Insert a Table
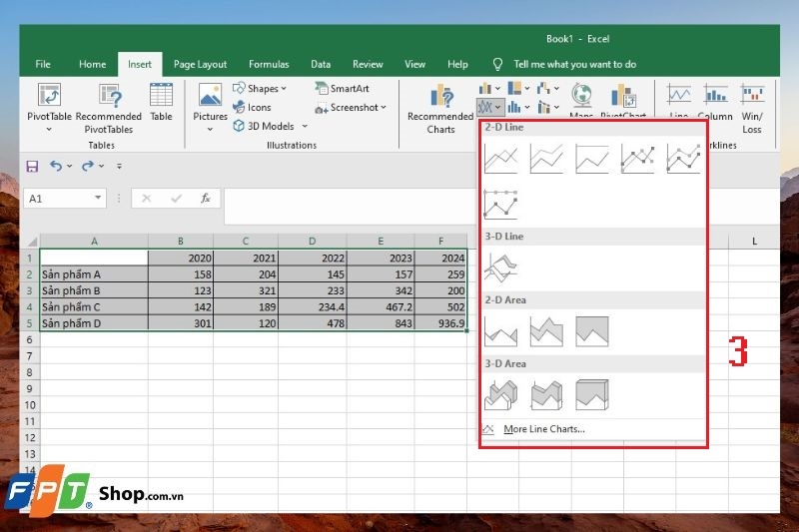 [x=161, y=102]
